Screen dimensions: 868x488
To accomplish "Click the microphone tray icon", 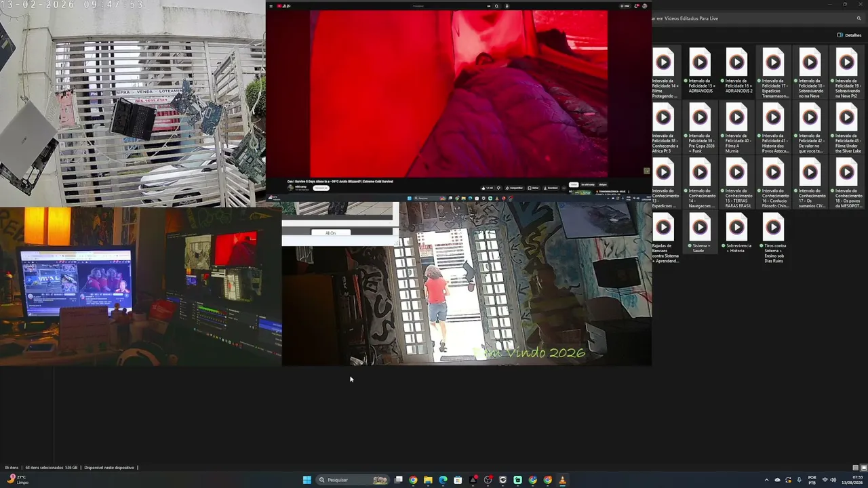I will tap(800, 480).
